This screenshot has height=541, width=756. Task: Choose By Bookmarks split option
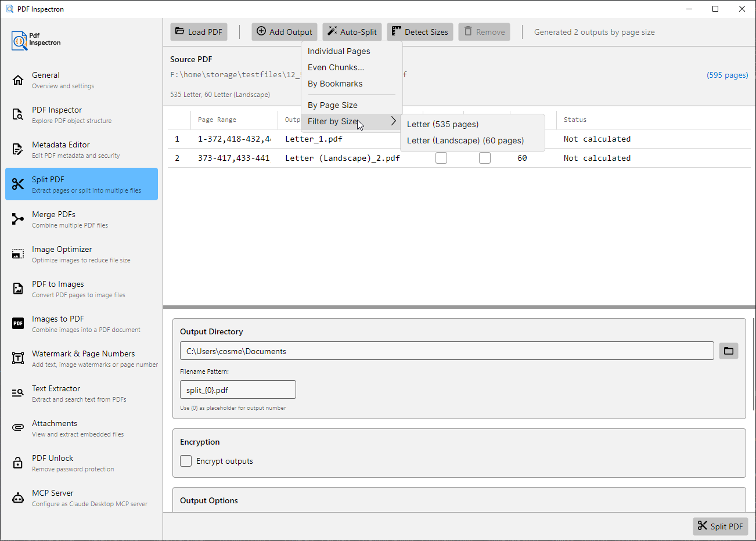pyautogui.click(x=335, y=84)
